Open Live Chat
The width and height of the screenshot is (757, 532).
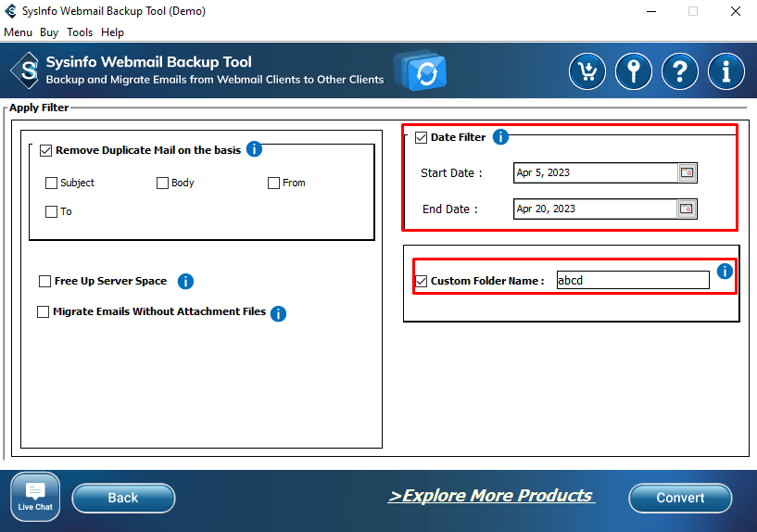(35, 497)
